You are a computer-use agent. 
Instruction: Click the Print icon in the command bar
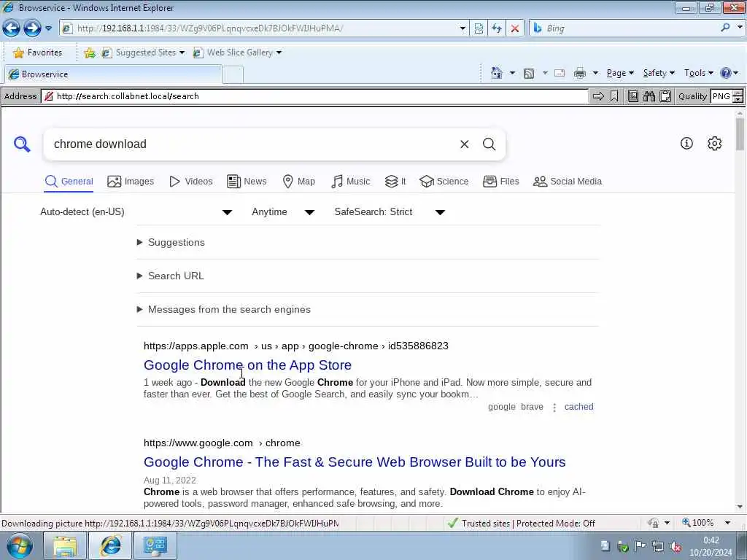click(x=580, y=73)
